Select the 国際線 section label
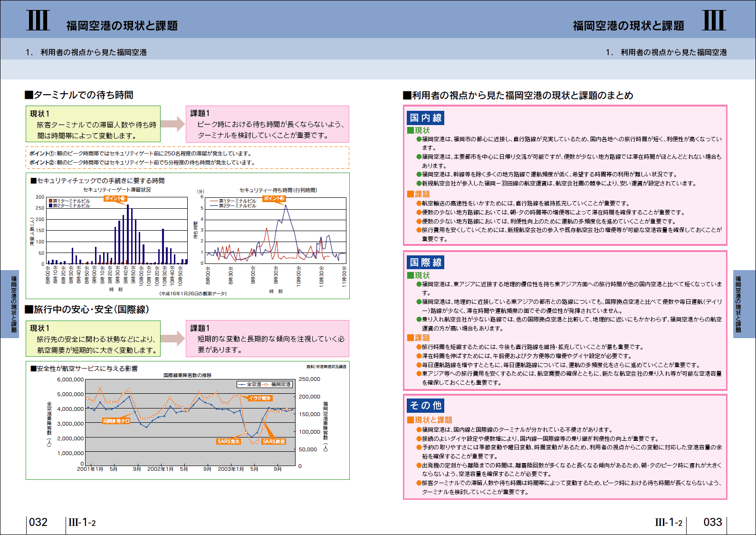The width and height of the screenshot is (756, 535). click(x=426, y=263)
